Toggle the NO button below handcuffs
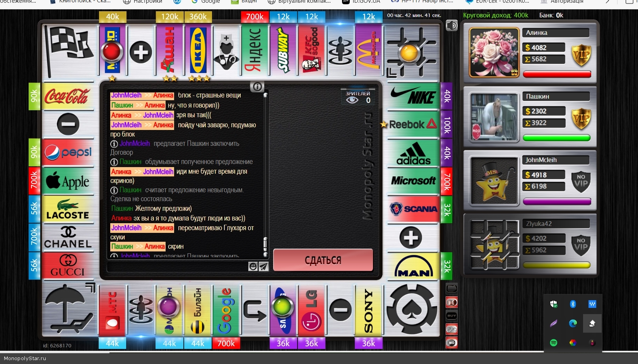638x364 pixels. click(452, 343)
